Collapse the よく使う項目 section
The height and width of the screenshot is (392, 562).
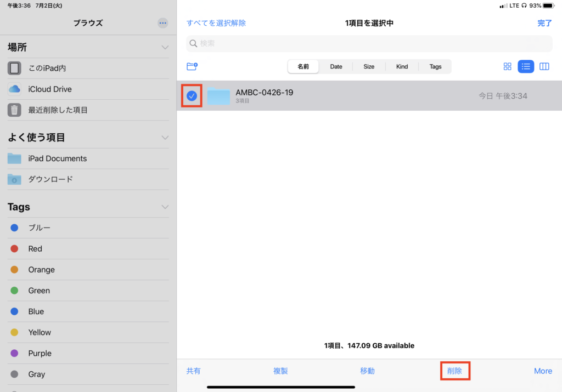point(165,138)
